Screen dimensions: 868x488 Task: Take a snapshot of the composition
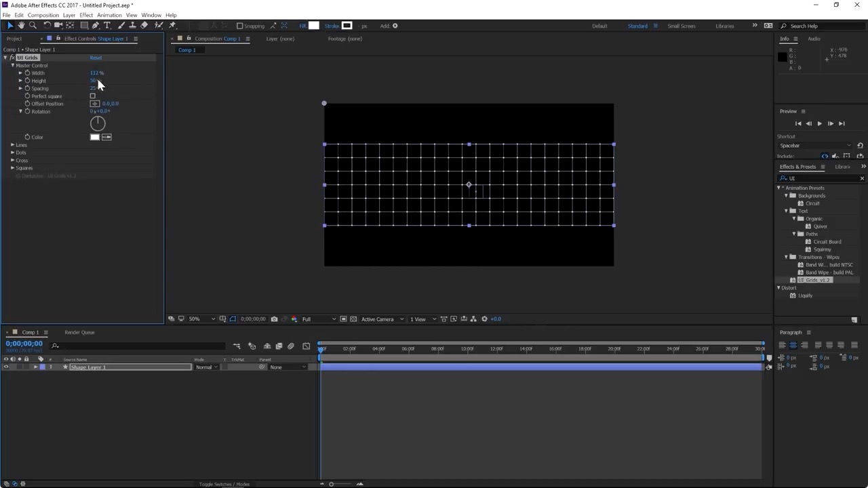tap(274, 319)
